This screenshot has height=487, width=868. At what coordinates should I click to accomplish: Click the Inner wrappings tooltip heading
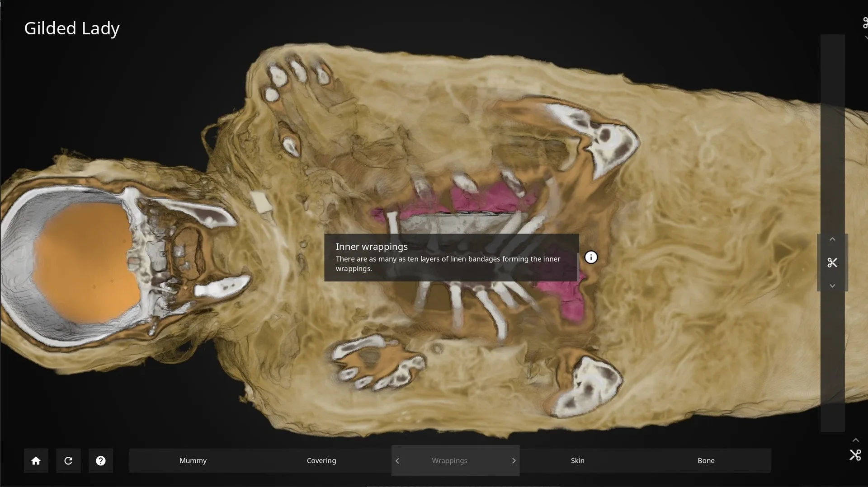click(372, 247)
